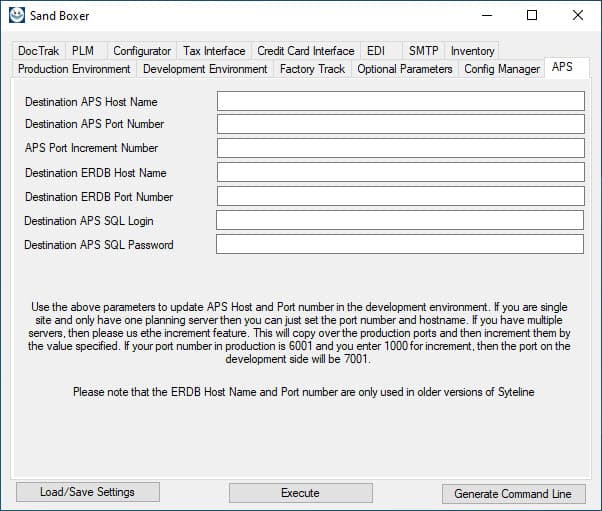Click Generate Command Line button
The width and height of the screenshot is (602, 511).
point(513,494)
